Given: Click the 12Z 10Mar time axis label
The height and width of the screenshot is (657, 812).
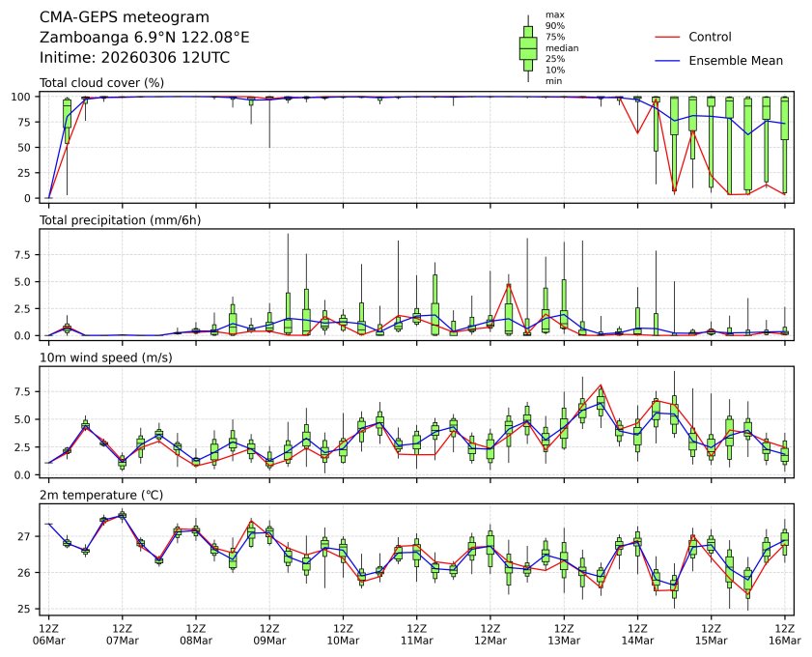Looking at the screenshot, I should coord(344,634).
